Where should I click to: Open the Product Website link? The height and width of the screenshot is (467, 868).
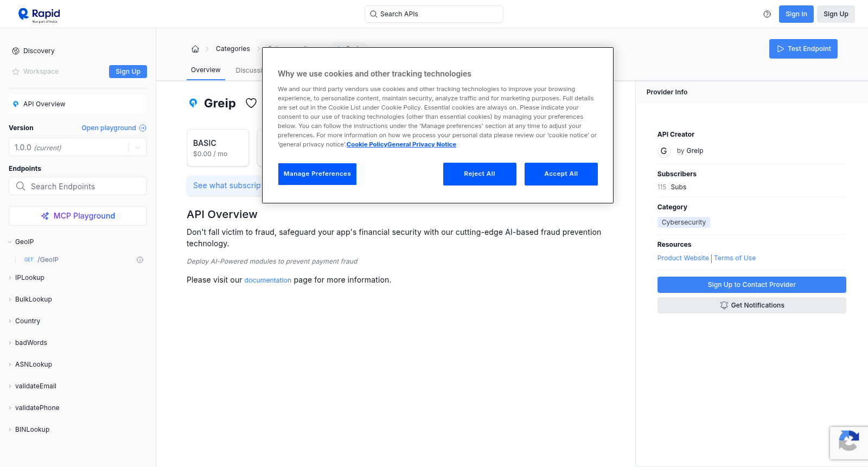683,258
